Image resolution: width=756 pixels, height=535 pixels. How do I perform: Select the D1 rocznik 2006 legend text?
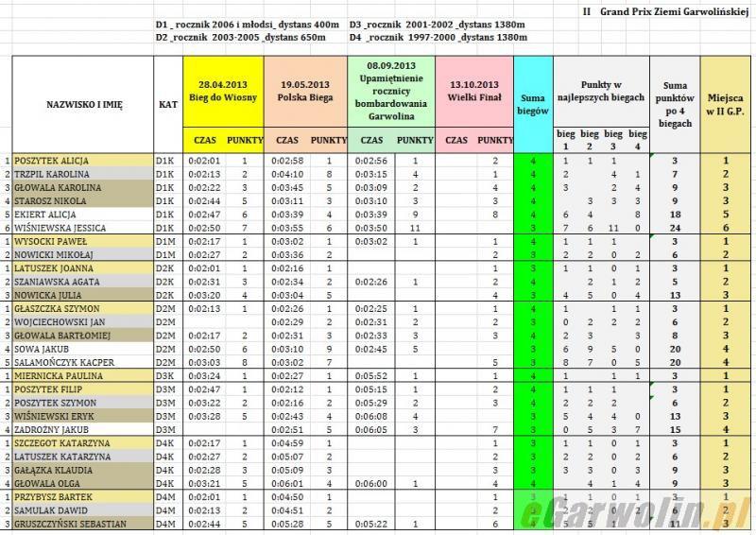pos(248,25)
